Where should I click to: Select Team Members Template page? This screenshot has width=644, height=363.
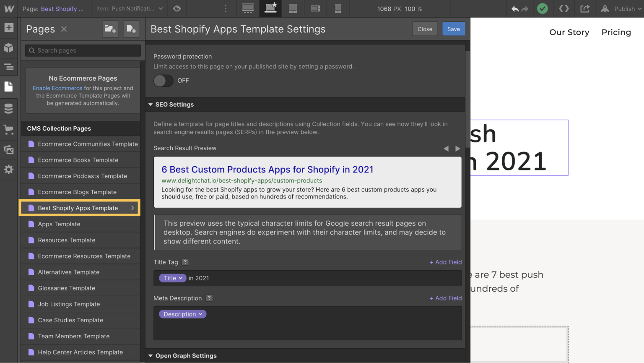click(x=80, y=336)
